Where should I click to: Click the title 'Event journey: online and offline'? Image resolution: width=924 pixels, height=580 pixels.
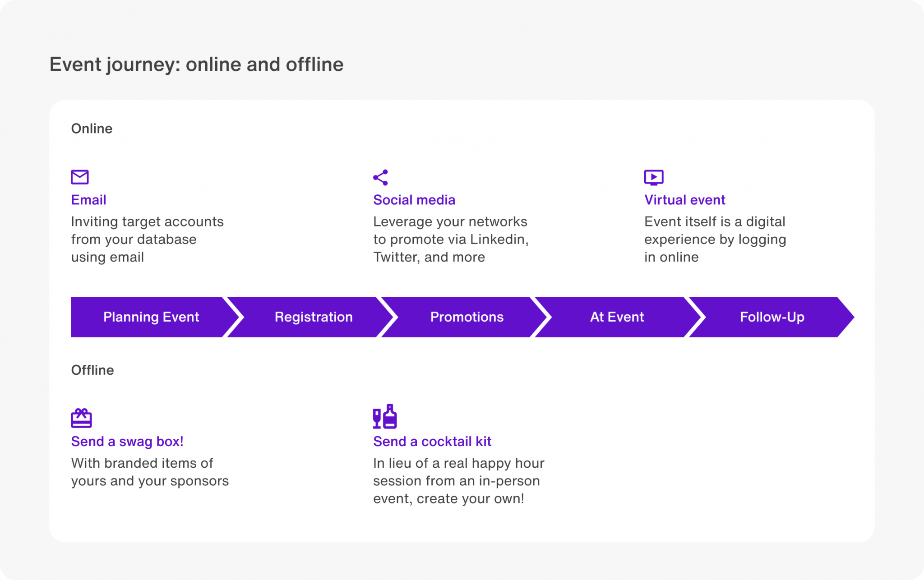pos(197,64)
